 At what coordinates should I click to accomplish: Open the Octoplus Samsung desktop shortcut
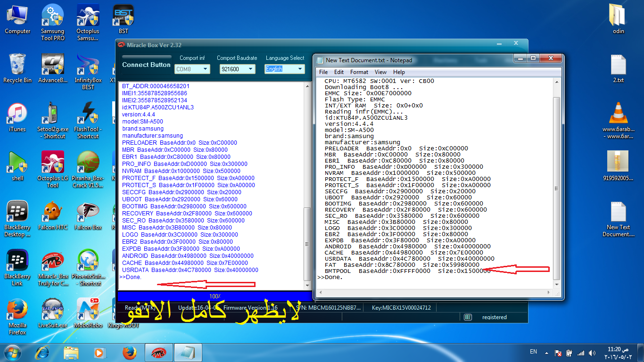tap(88, 22)
